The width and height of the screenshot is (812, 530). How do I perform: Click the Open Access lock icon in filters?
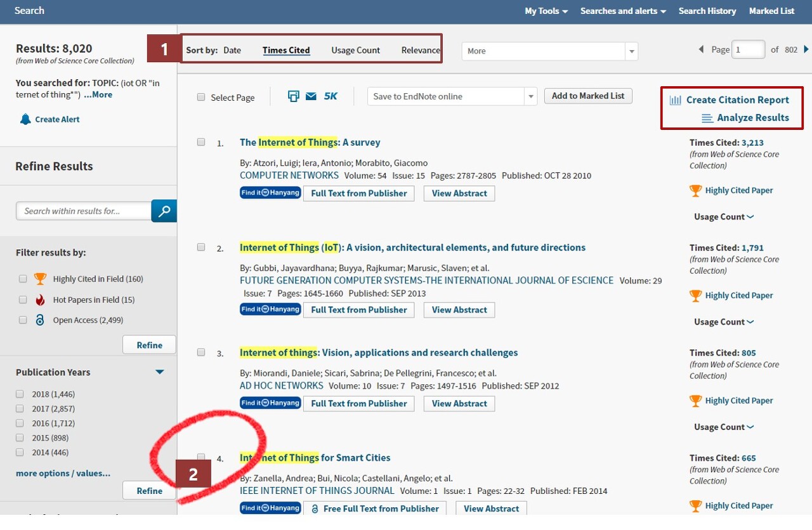pyautogui.click(x=40, y=320)
